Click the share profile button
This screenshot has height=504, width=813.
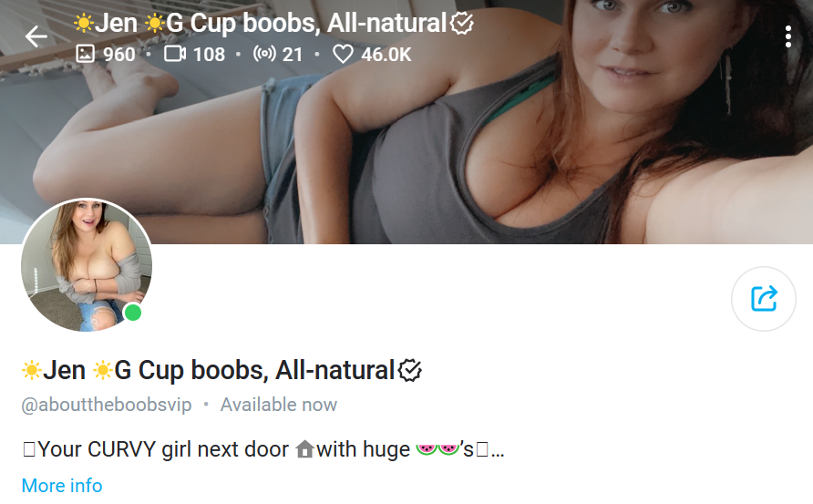pos(763,299)
